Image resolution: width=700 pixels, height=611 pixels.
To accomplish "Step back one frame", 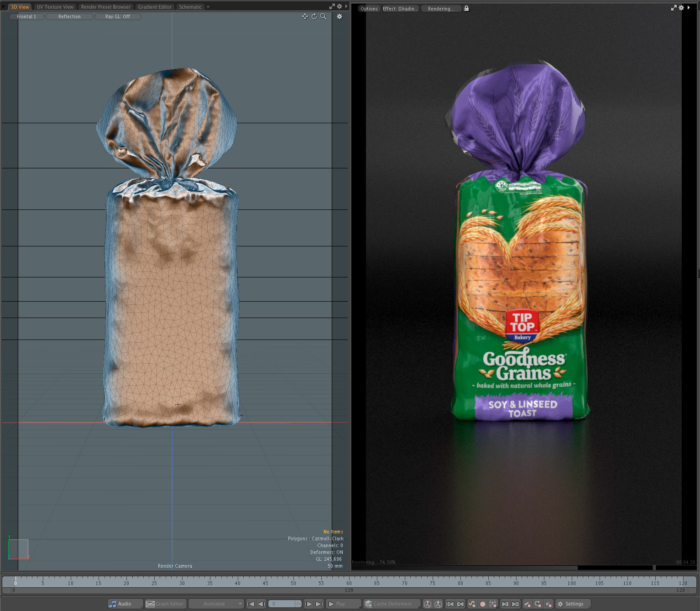I will point(261,604).
